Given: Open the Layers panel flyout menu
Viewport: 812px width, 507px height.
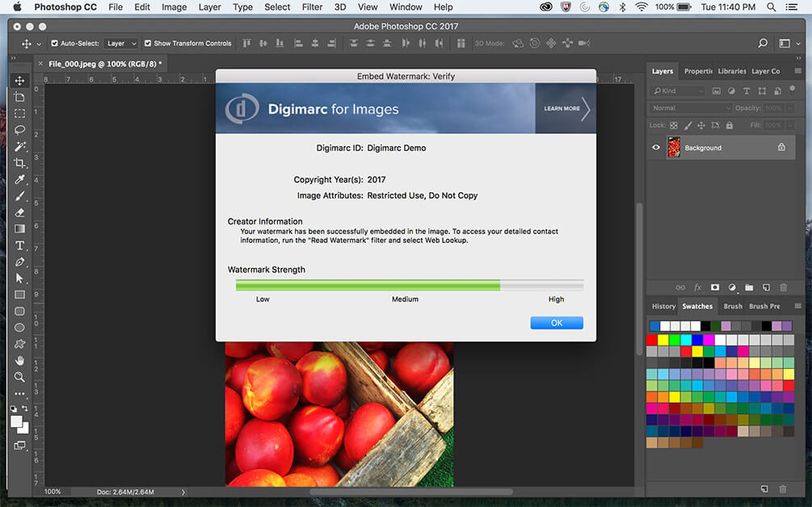Looking at the screenshot, I should pos(798,71).
